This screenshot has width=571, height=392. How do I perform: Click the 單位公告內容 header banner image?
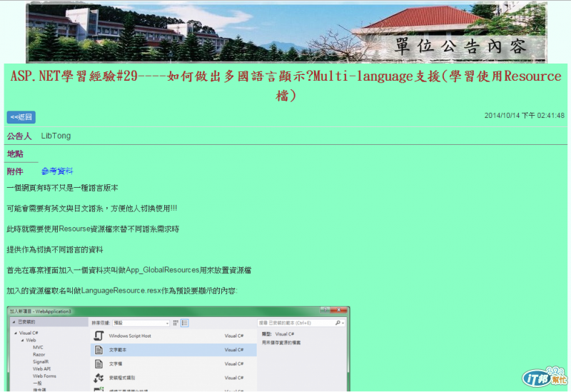coord(286,32)
